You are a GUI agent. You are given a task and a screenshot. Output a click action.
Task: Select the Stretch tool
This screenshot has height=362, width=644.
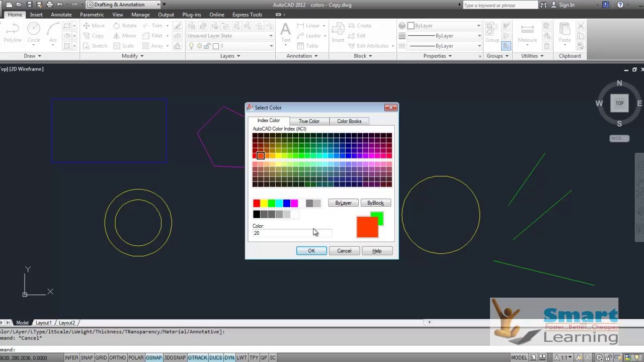(x=95, y=46)
